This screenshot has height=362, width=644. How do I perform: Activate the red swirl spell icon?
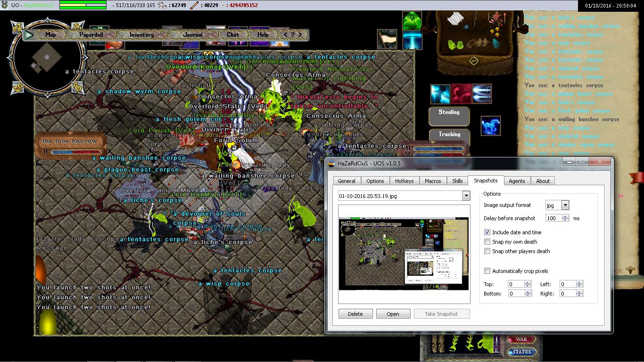point(461,94)
